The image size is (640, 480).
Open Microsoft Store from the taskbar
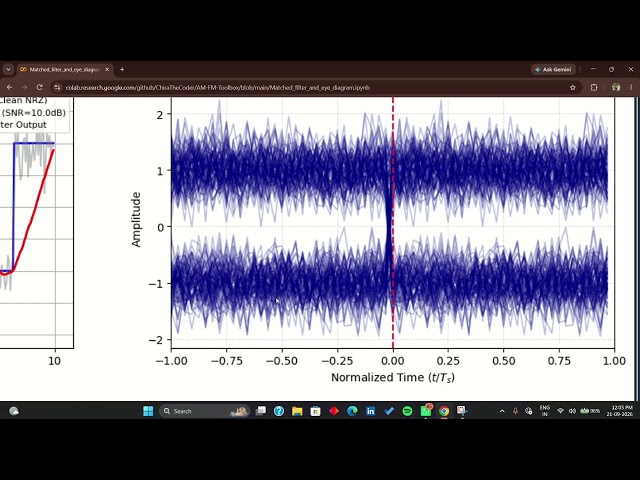316,411
